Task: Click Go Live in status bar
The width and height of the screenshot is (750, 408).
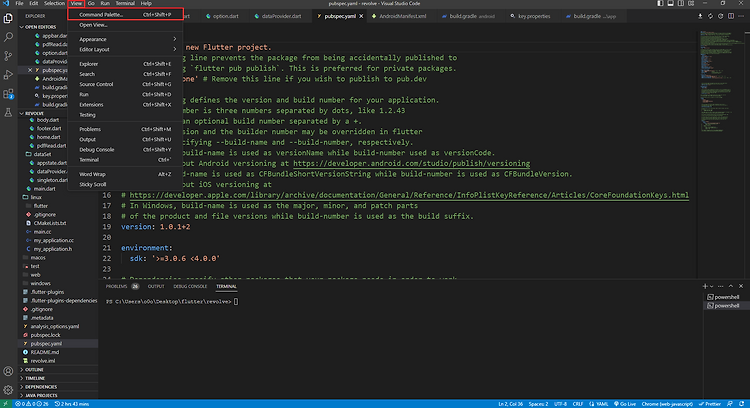Action: (625, 404)
